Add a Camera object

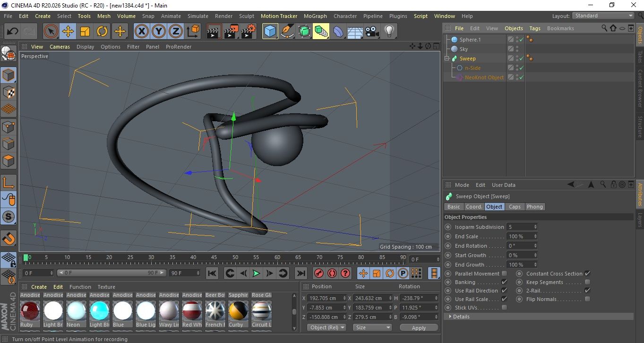click(372, 32)
